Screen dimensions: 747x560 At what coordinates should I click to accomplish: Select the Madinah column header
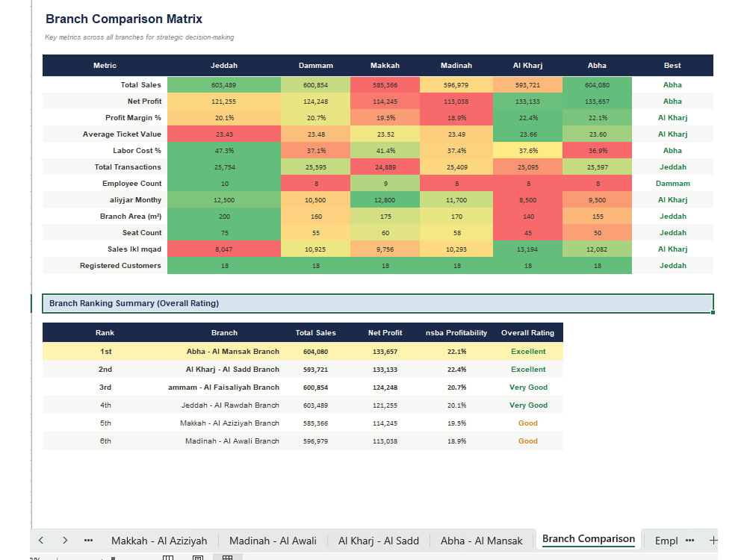pyautogui.click(x=456, y=65)
